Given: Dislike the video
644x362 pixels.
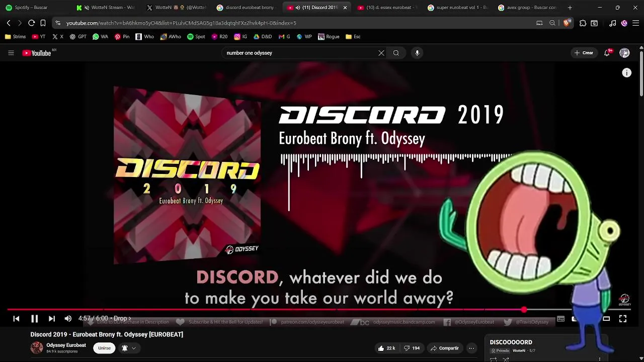Looking at the screenshot, I should coord(412,348).
